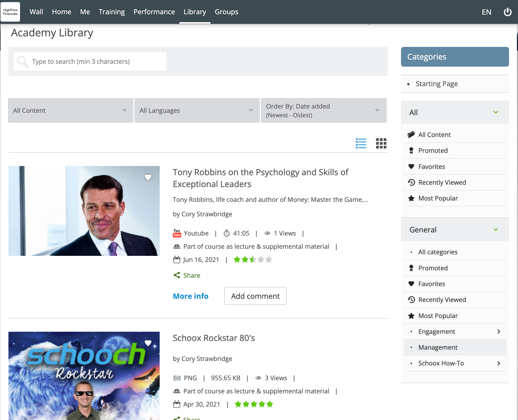This screenshot has height=420, width=518.
Task: Click the search magnifier icon
Action: [23, 62]
